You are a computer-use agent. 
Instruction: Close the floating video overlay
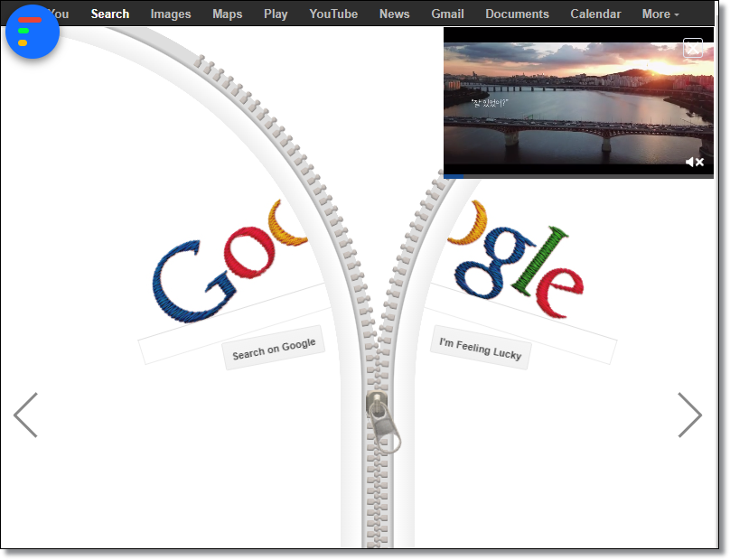(693, 48)
